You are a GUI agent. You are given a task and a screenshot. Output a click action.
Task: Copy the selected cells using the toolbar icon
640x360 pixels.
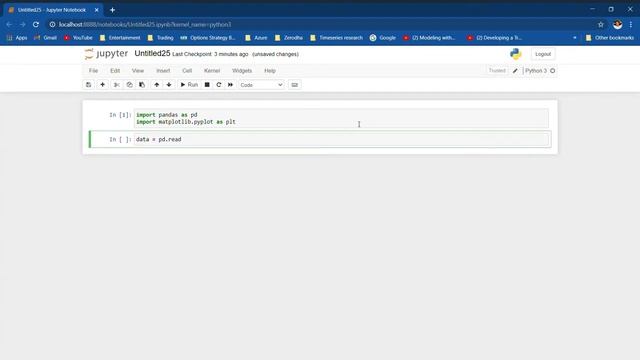tap(129, 85)
